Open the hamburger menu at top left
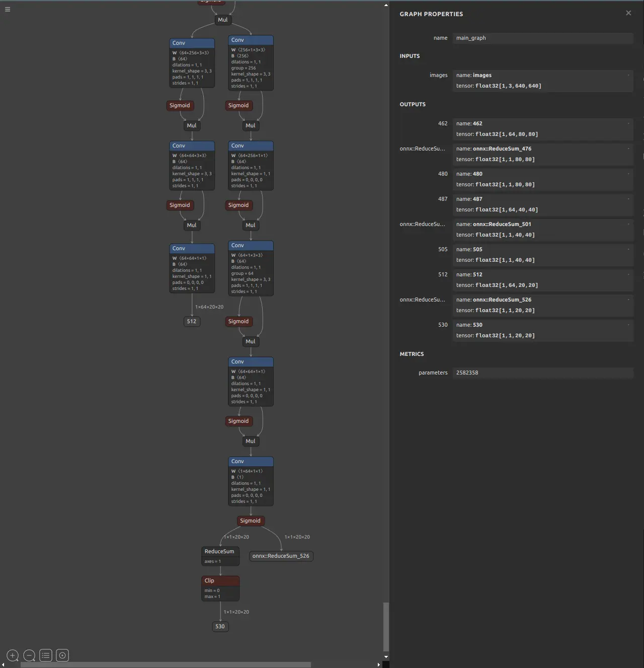This screenshot has height=668, width=644. pos(8,9)
